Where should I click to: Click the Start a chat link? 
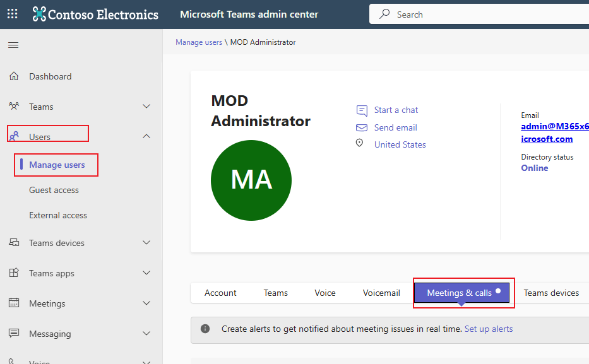pyautogui.click(x=396, y=110)
